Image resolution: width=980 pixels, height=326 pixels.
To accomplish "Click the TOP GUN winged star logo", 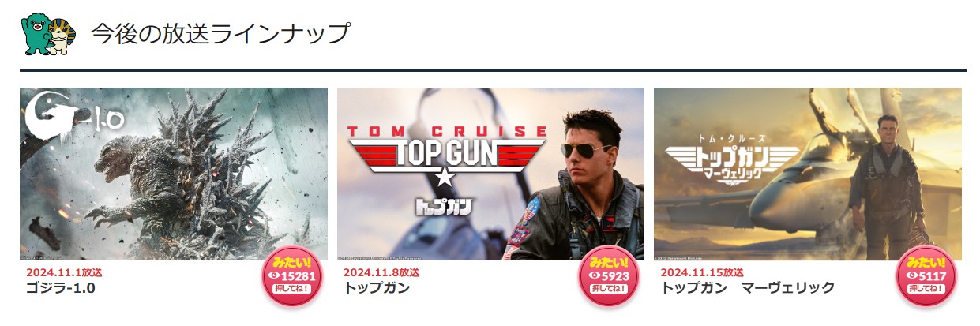I will (445, 157).
